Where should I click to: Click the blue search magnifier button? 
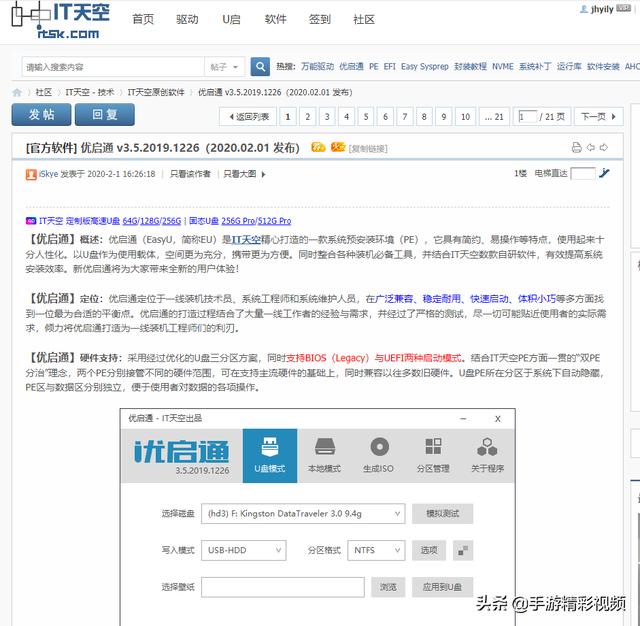click(260, 67)
